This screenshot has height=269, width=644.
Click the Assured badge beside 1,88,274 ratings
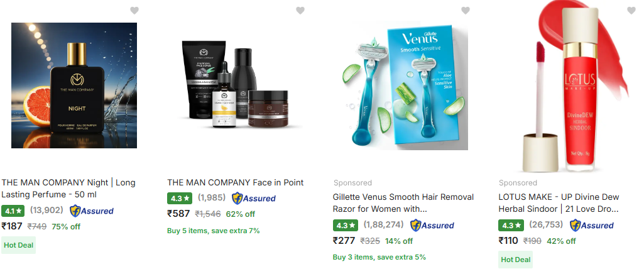tap(432, 226)
